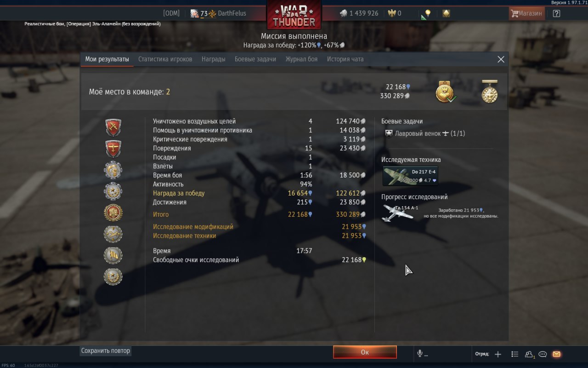588x368 pixels.
Task: Open the squad list icon
Action: (x=515, y=354)
